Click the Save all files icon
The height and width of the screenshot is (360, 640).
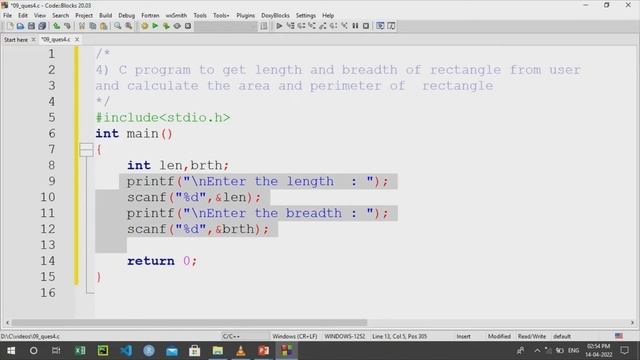pos(42,26)
